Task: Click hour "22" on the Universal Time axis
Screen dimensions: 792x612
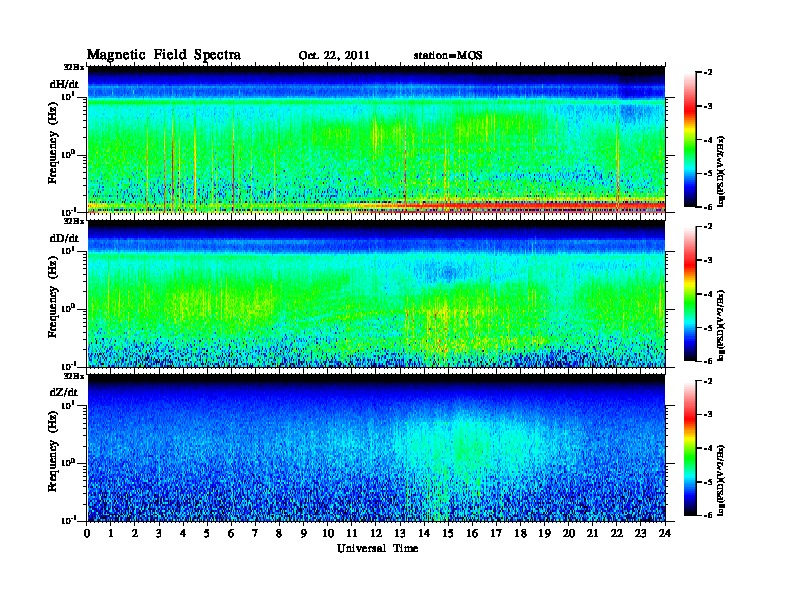Action: [x=617, y=533]
